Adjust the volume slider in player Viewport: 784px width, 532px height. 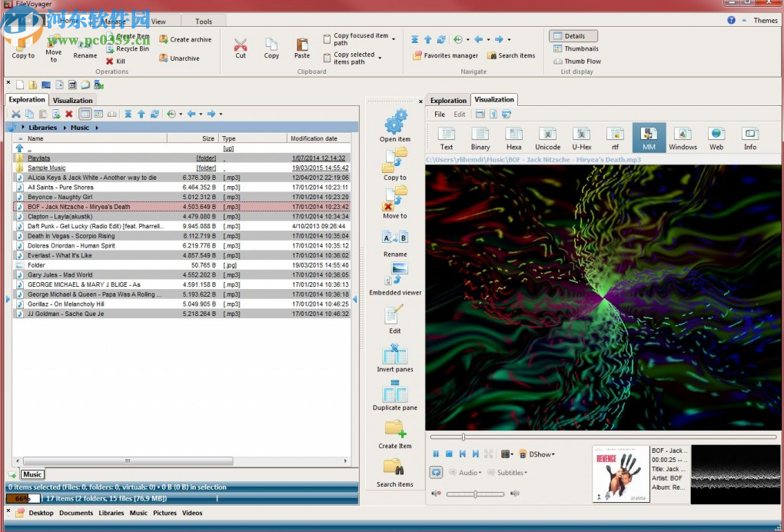[x=477, y=494]
